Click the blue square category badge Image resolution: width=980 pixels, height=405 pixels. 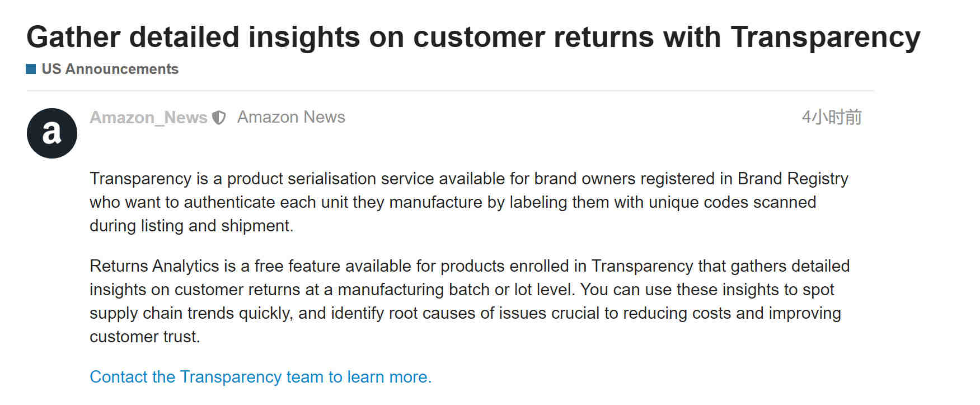(31, 69)
